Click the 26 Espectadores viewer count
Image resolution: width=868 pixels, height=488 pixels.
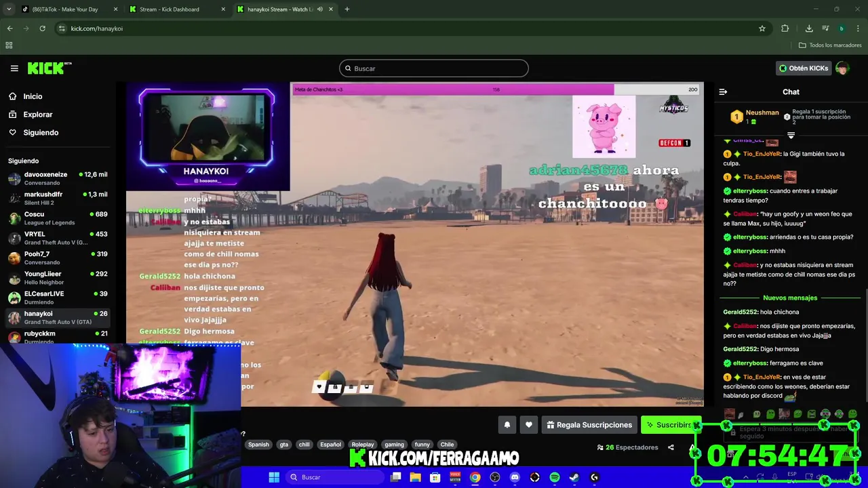[627, 447]
